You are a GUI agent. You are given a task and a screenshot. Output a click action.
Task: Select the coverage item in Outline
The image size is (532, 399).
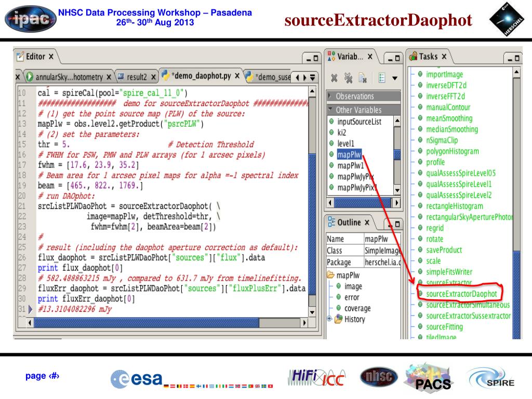357,308
